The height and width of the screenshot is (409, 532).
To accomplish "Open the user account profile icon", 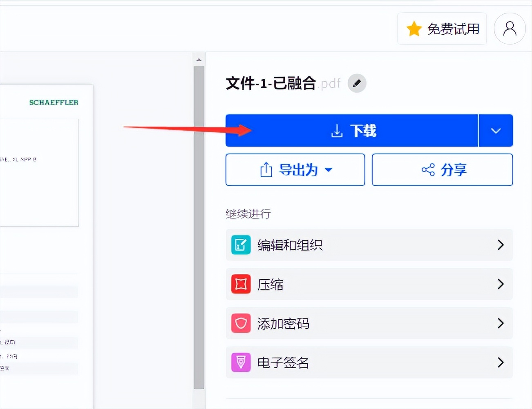I will (x=510, y=29).
